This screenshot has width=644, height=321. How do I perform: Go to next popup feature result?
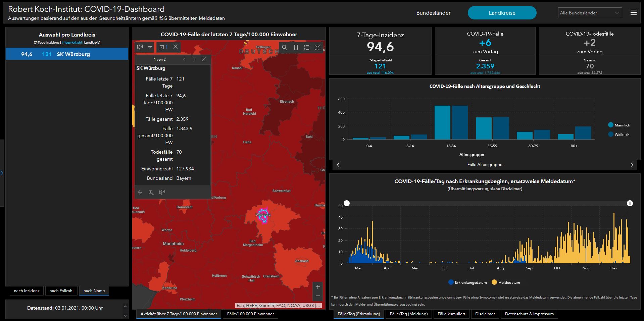click(194, 59)
